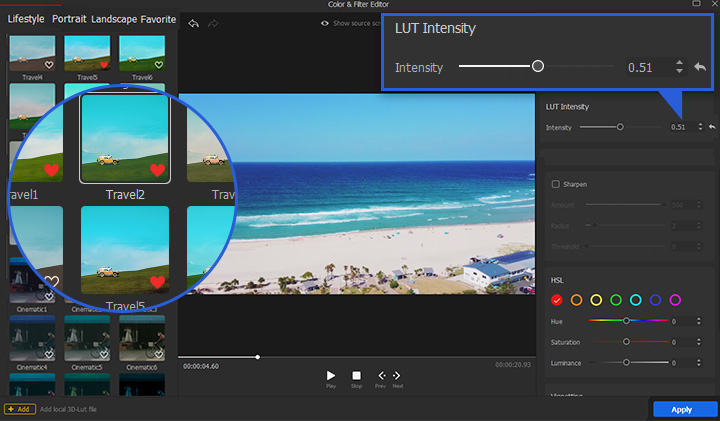Switch to the Portrait tab
Screen dimensions: 720x421
68,19
